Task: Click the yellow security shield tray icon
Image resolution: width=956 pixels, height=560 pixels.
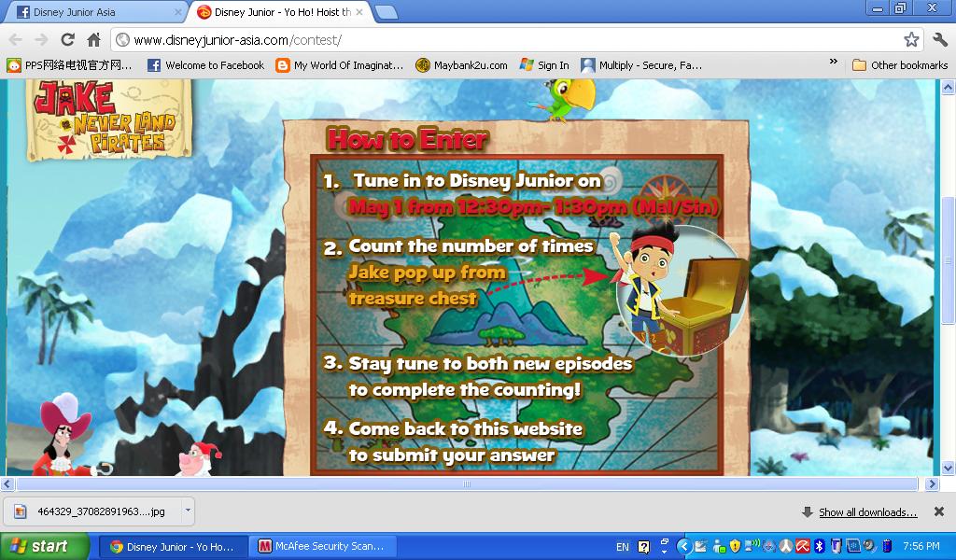Action: click(735, 547)
